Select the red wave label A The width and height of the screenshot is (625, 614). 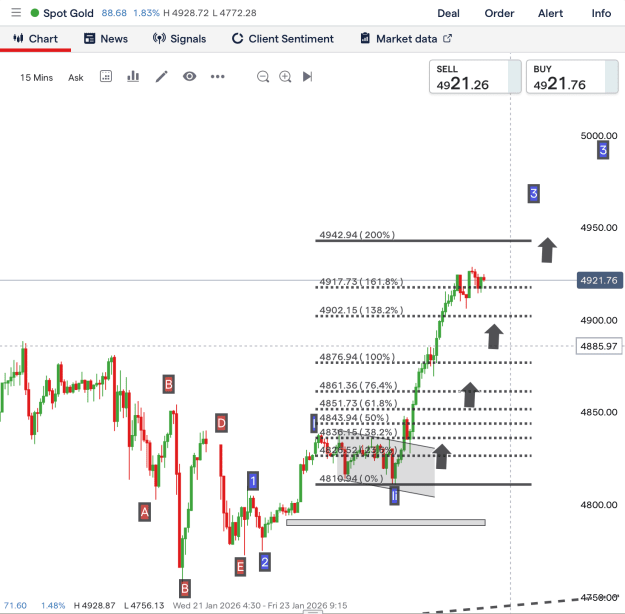(x=145, y=512)
